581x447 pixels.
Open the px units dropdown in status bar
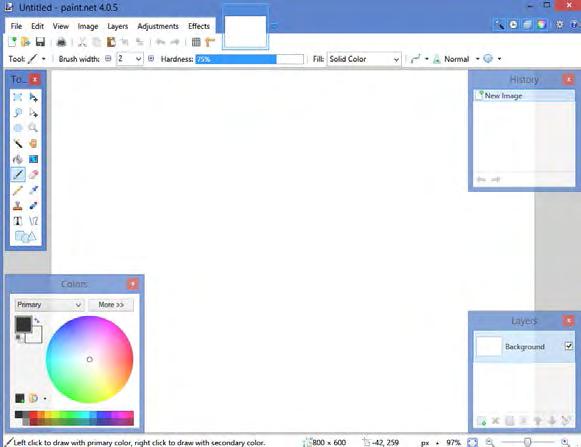tap(429, 443)
